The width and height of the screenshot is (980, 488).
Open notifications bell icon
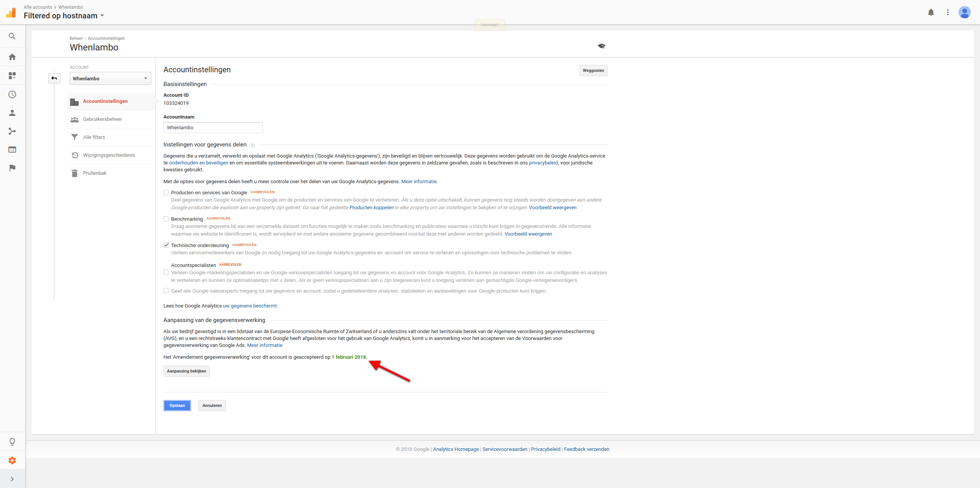tap(931, 13)
